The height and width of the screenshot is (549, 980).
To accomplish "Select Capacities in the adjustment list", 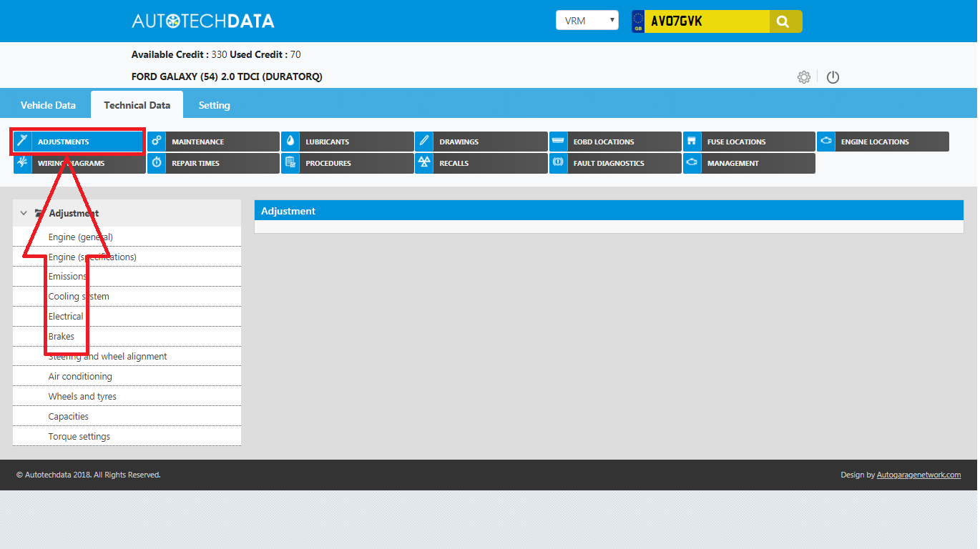I will (x=127, y=417).
